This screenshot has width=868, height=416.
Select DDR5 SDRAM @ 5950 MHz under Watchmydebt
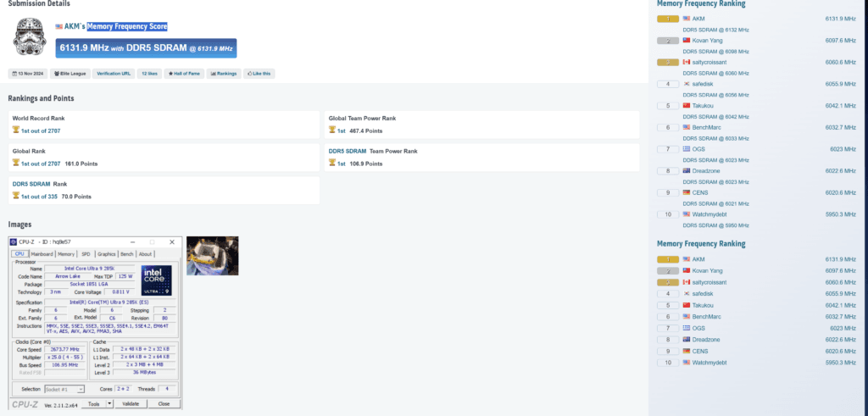pos(715,225)
